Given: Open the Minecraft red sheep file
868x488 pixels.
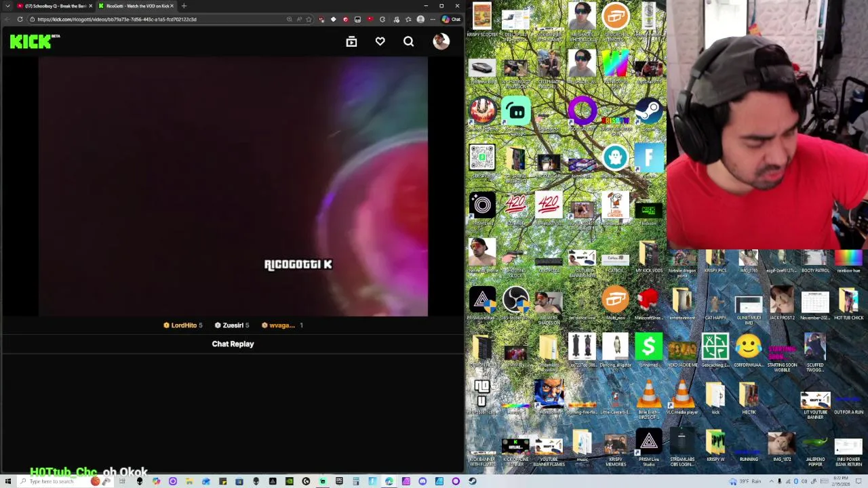Looking at the screenshot, I should [649, 303].
